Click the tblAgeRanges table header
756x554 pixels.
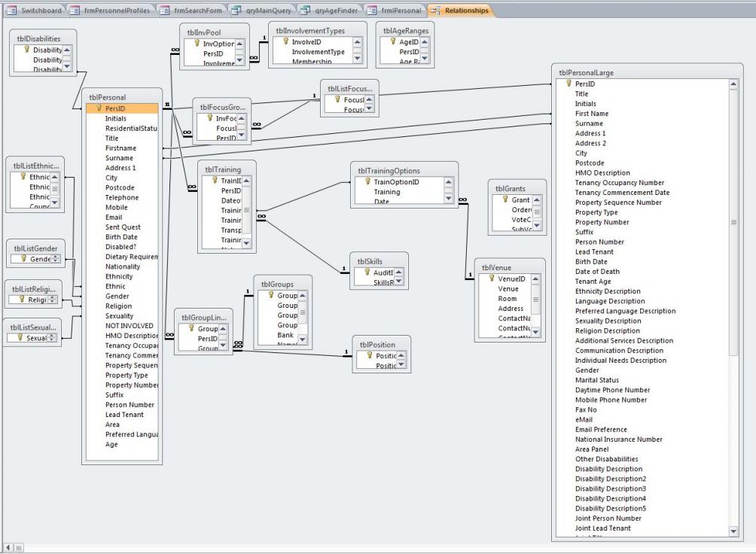[407, 31]
